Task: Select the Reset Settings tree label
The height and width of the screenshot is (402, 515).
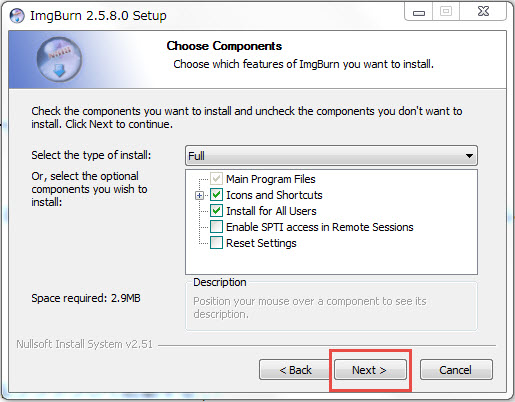Action: click(x=261, y=243)
